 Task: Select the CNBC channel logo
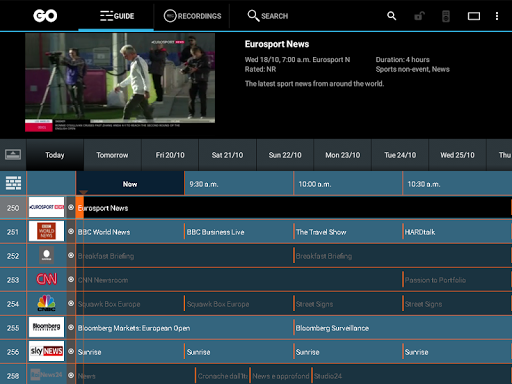(x=46, y=303)
